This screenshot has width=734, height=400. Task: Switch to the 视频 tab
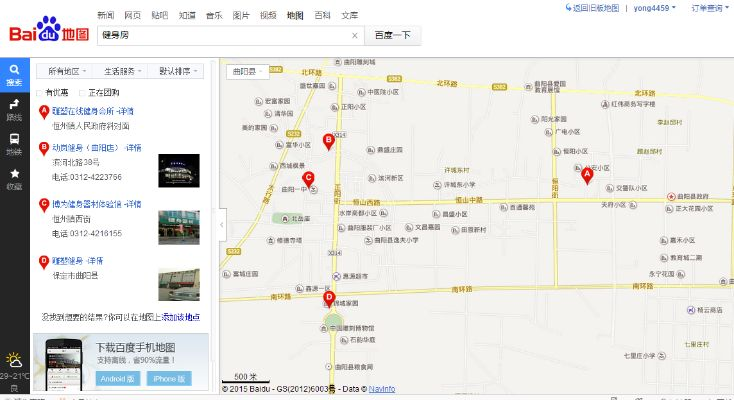point(268,15)
